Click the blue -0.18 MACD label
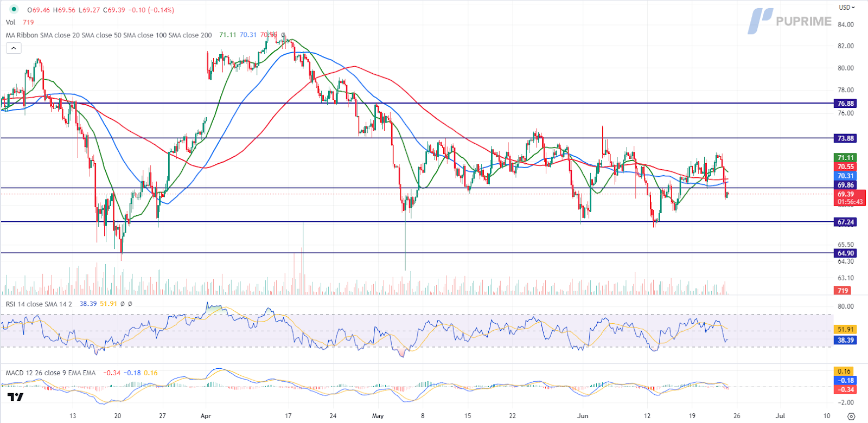Viewport: 868px width, 423px height. click(x=845, y=380)
